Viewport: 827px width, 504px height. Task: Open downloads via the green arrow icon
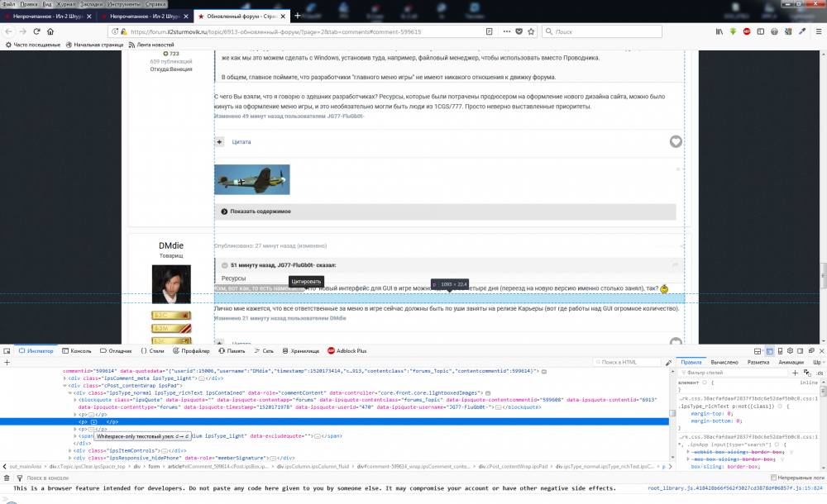point(733,31)
